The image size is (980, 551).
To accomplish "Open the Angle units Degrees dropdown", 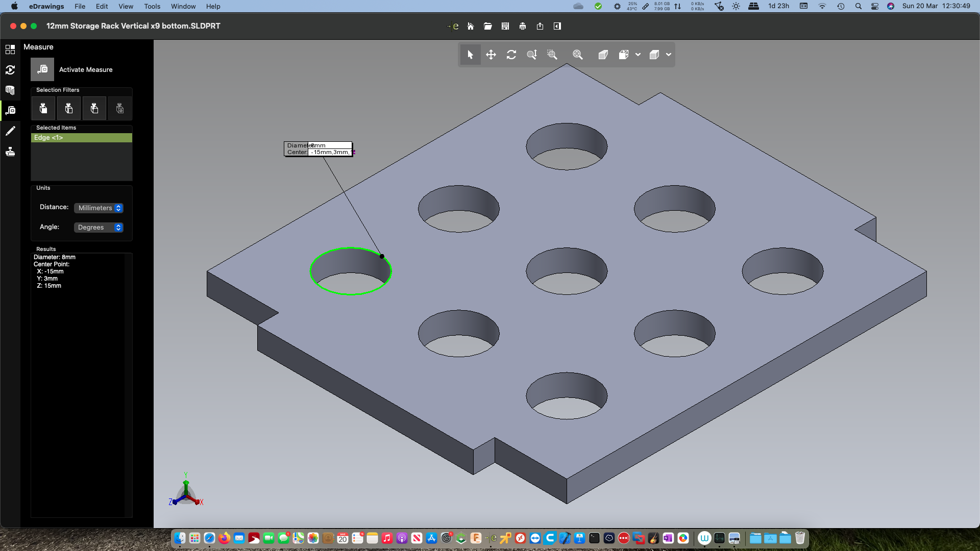I will click(98, 228).
